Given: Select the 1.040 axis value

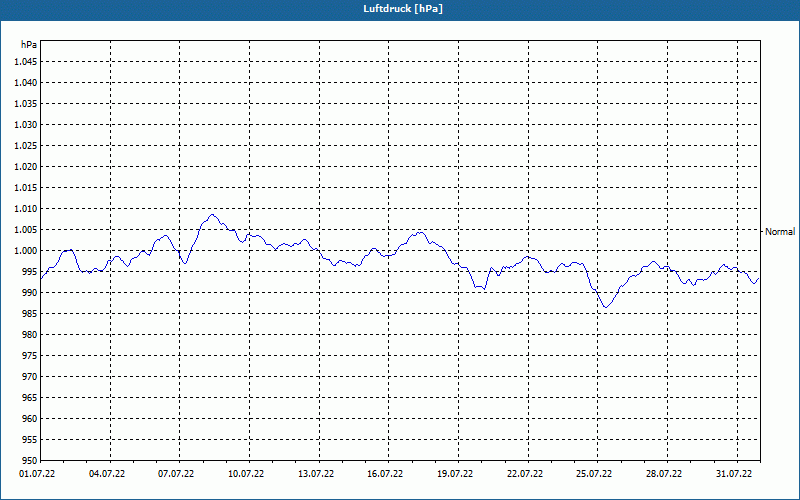Looking at the screenshot, I should (x=28, y=83).
